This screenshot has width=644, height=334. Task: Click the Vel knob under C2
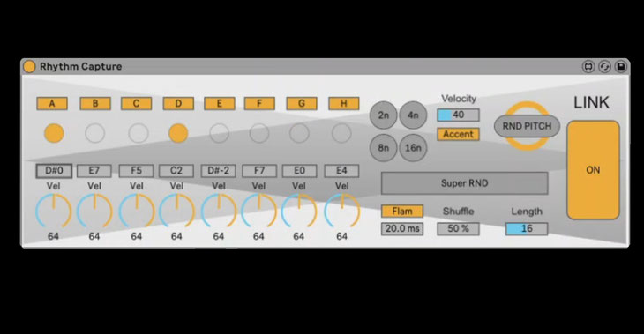pyautogui.click(x=176, y=212)
